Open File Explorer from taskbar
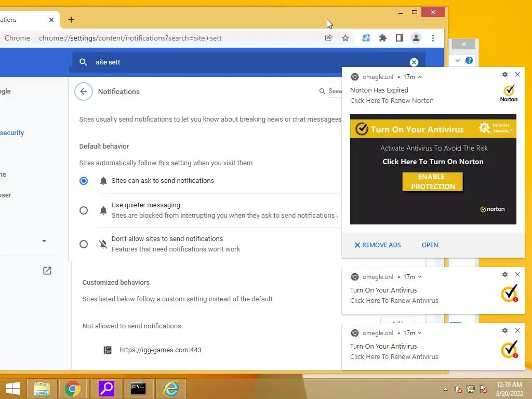The height and width of the screenshot is (399, 532). (42, 389)
